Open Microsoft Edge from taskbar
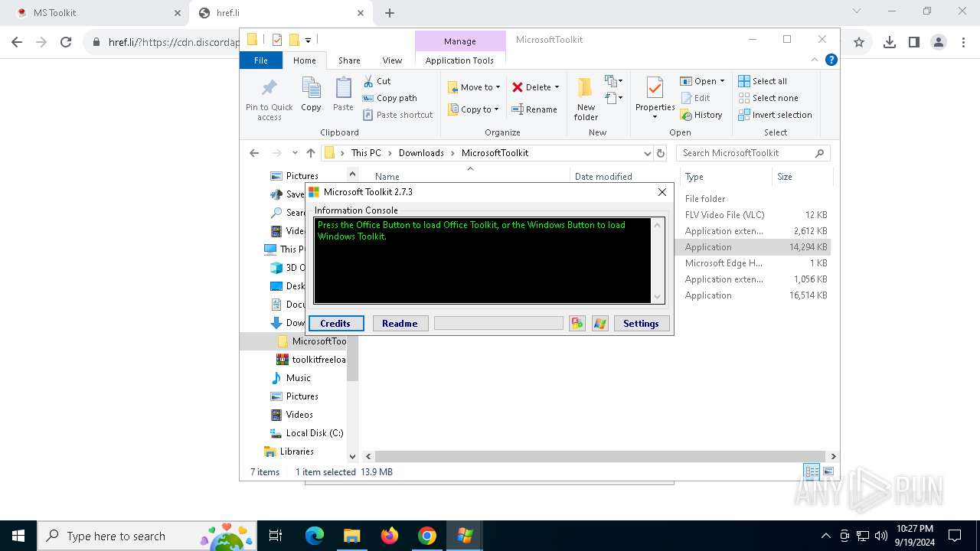The image size is (980, 551). [315, 536]
